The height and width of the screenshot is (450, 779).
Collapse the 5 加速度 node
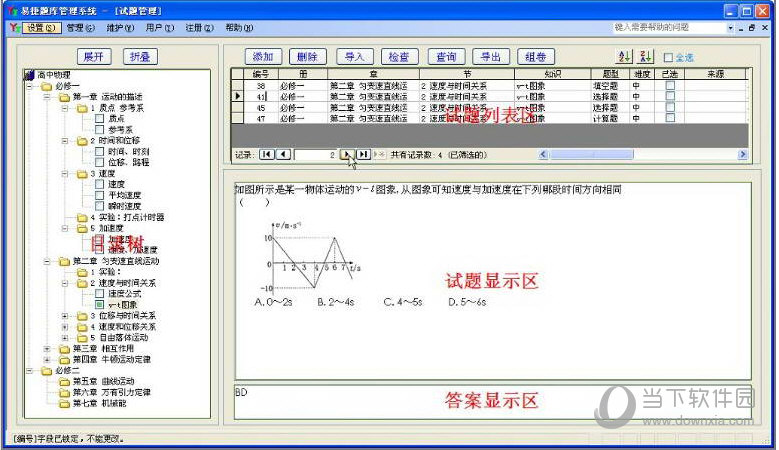65,228
